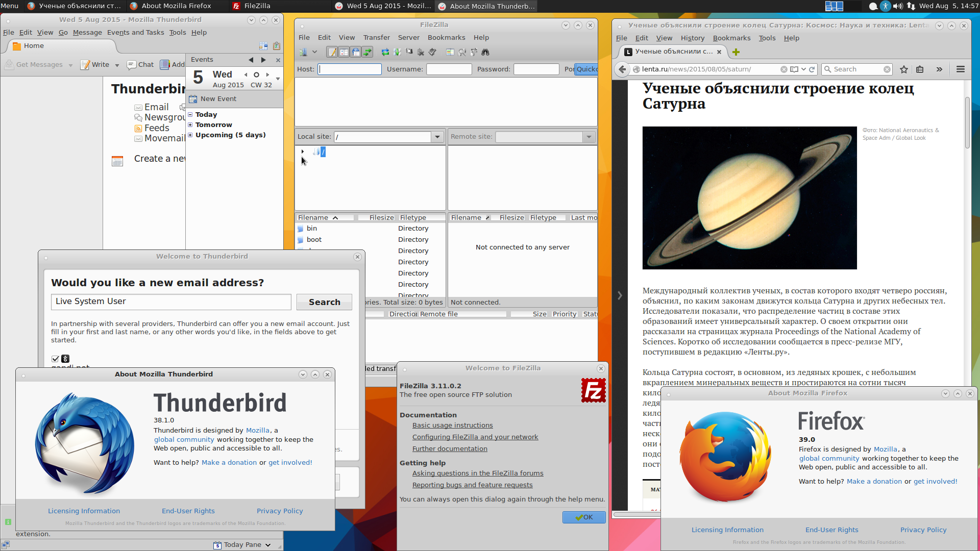
Task: Open Local site path dropdown in FileZilla
Action: point(437,137)
